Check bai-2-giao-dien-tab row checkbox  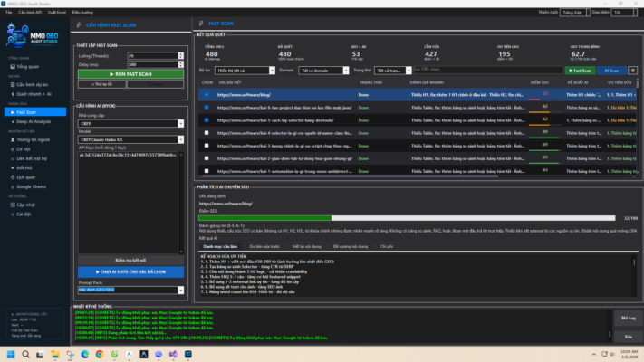(x=207, y=158)
